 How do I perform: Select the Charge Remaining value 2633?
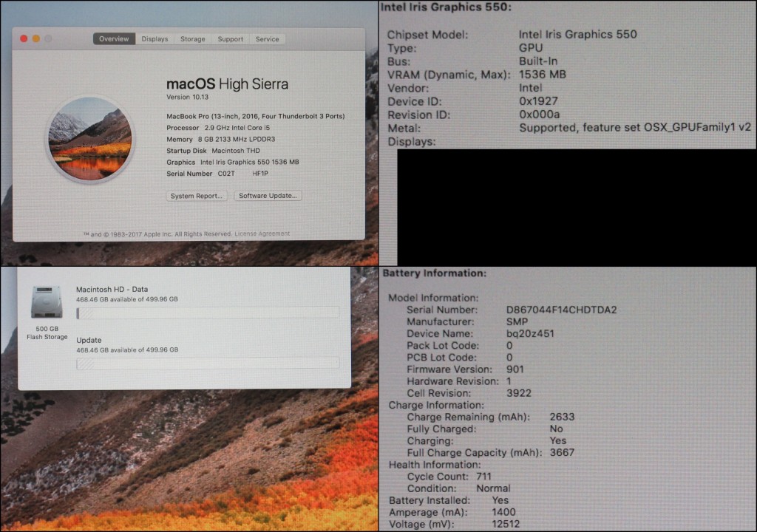click(x=562, y=417)
